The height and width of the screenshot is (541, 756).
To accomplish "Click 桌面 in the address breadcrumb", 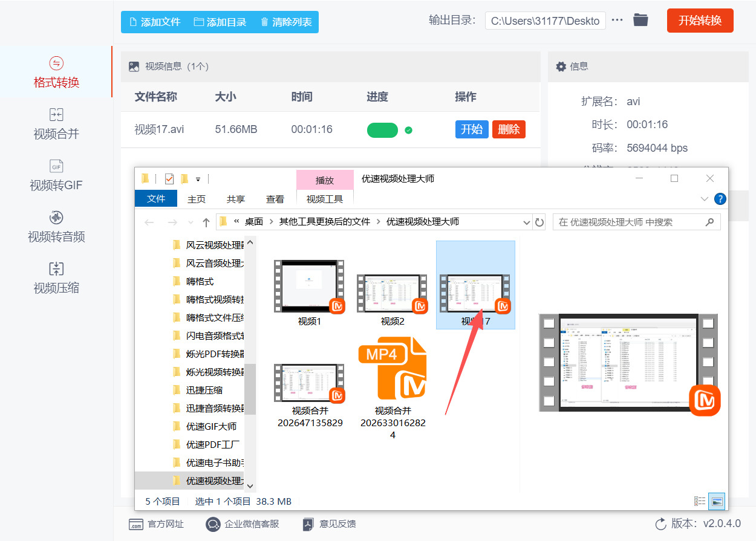I will pyautogui.click(x=254, y=222).
